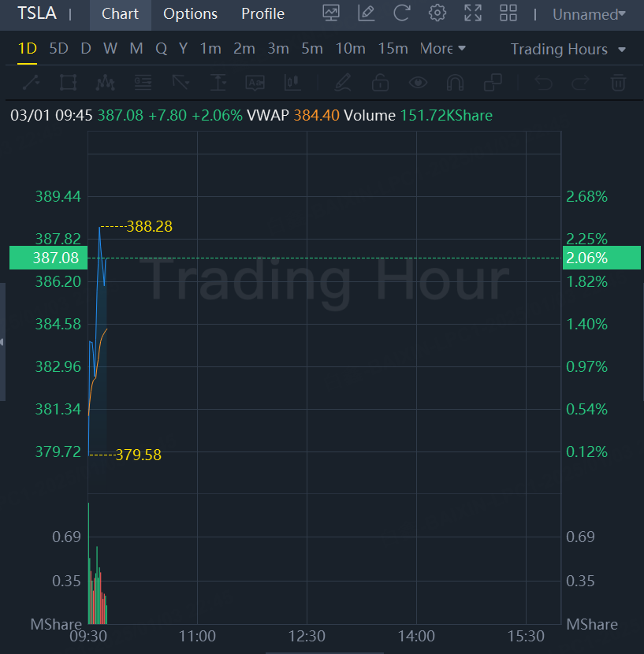Expand the More timeframes dropdown
Screen dimensions: 644x654
(442, 49)
